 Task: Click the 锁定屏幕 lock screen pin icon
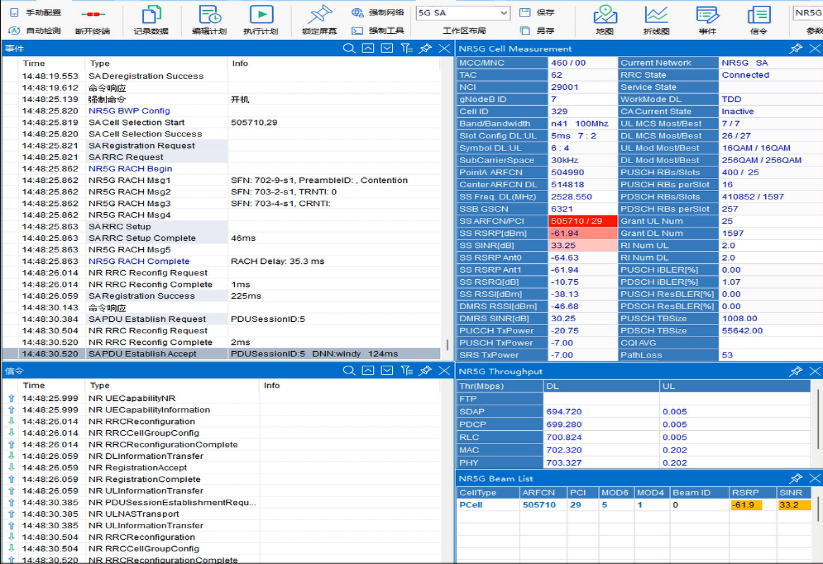[x=319, y=15]
